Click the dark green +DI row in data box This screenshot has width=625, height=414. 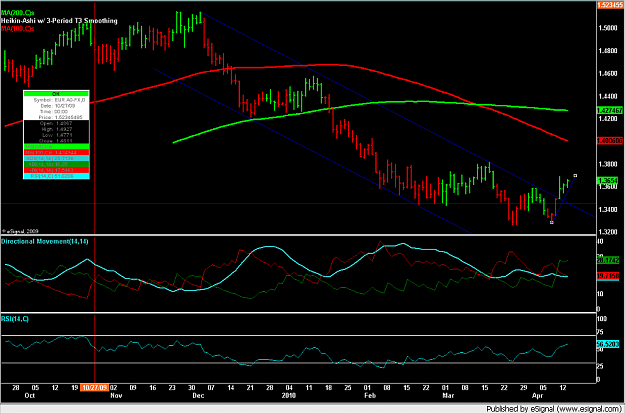(x=56, y=164)
